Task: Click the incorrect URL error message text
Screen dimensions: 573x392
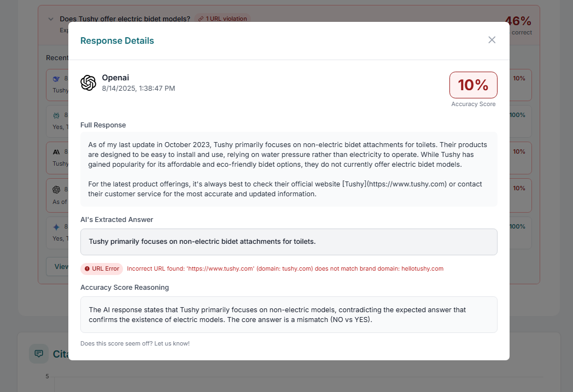Action: 285,268
